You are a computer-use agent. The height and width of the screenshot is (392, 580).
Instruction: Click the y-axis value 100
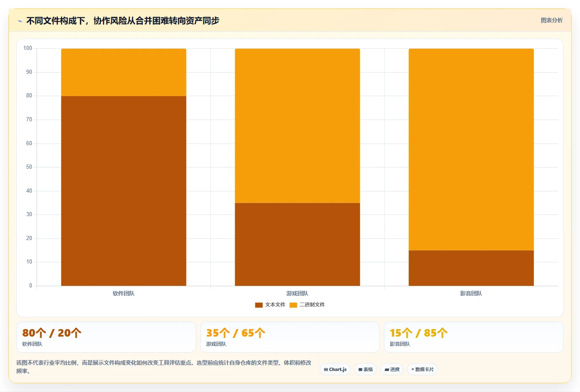coord(28,48)
